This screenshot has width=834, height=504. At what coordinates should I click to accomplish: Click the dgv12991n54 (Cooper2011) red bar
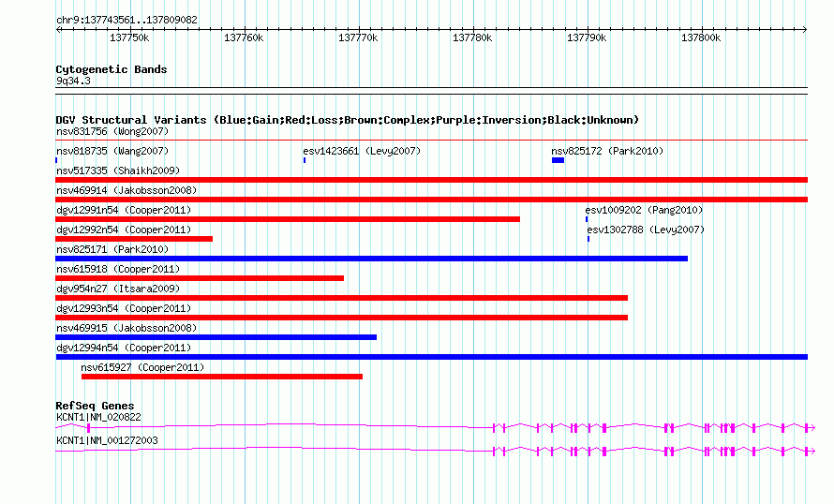pos(288,219)
